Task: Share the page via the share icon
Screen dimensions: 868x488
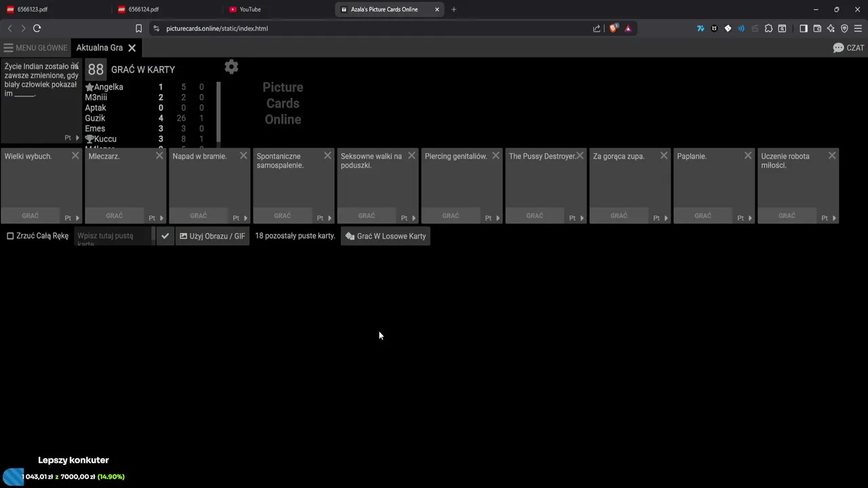Action: click(597, 28)
